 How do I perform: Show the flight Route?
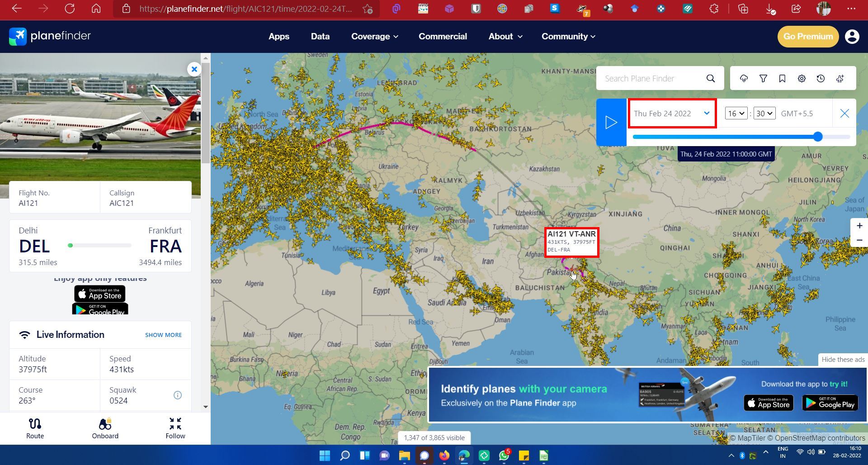coord(35,428)
